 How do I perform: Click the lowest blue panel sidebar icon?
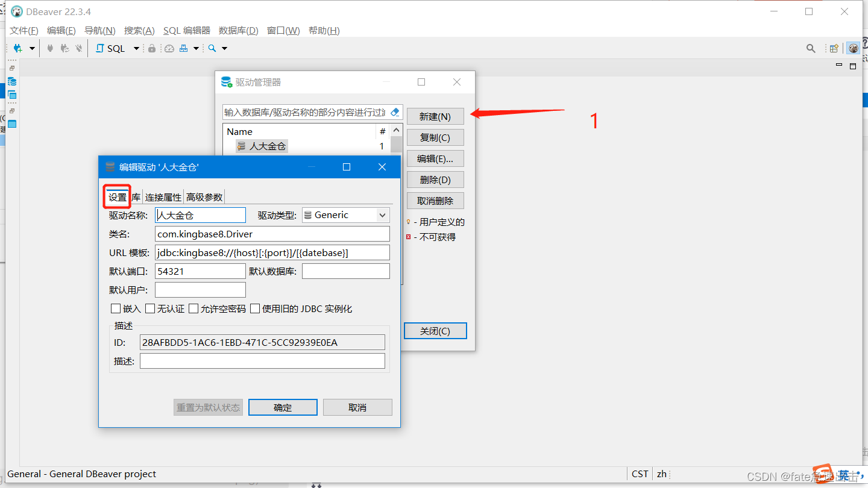tap(12, 124)
